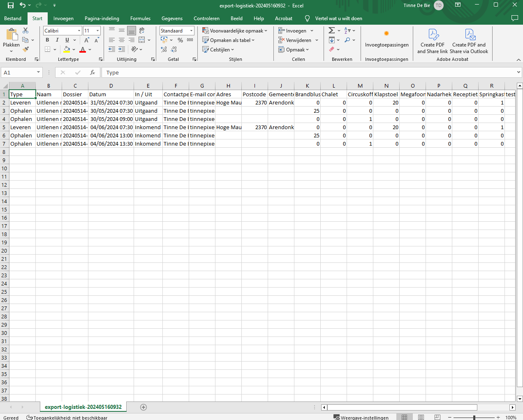Open the Formules ribbon tab
Screen dimensions: 523x420
[140, 19]
